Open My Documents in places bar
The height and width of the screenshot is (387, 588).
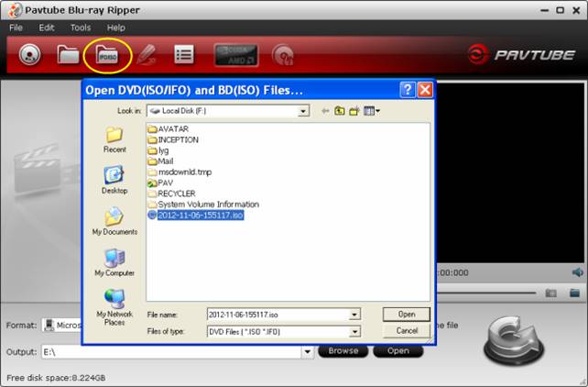coord(114,221)
